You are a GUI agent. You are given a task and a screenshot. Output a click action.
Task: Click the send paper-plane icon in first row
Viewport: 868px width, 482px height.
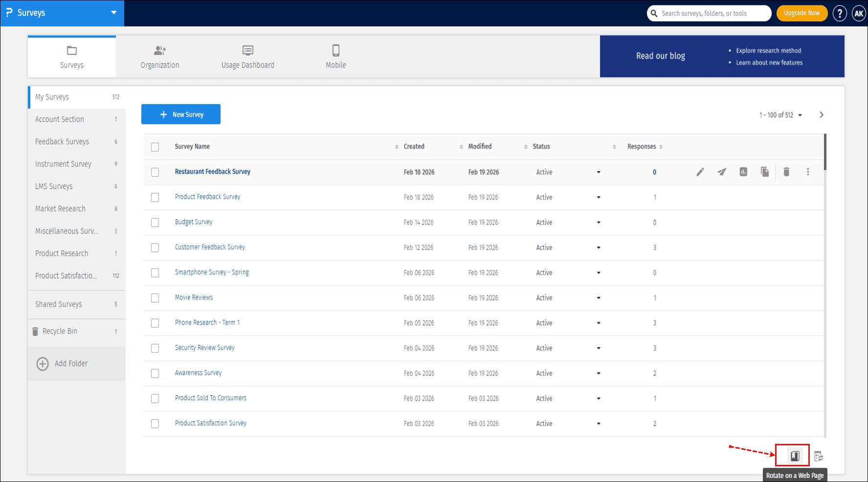click(x=722, y=172)
